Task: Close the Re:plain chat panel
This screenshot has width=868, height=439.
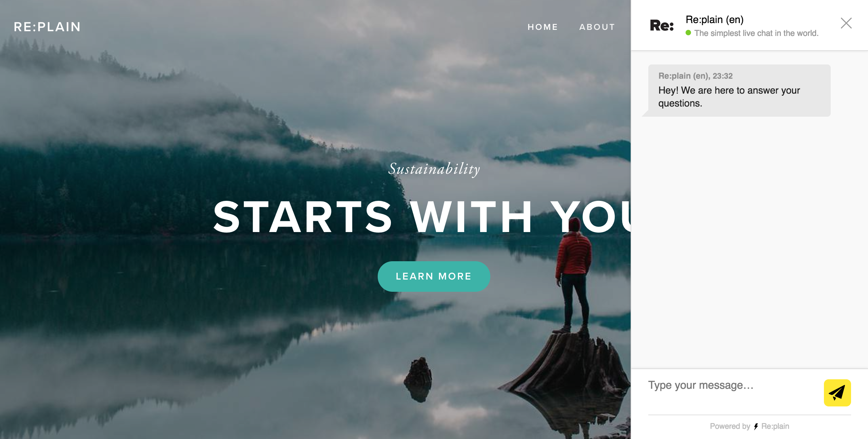Action: click(846, 23)
